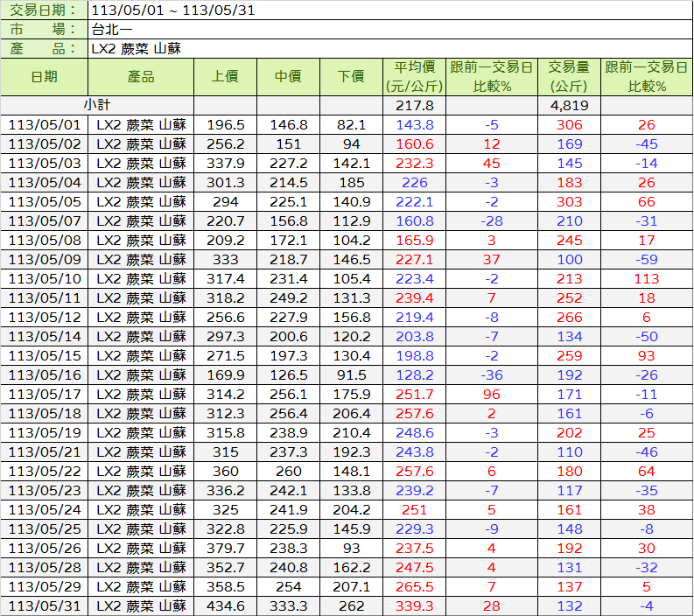Click the 平均價 (元/公斤) header
The image size is (694, 616).
pyautogui.click(x=415, y=77)
